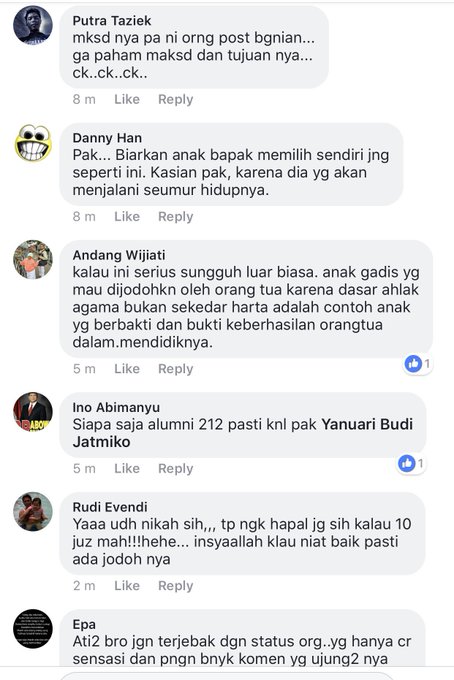
Task: Like Danny Han's comment
Action: [127, 216]
